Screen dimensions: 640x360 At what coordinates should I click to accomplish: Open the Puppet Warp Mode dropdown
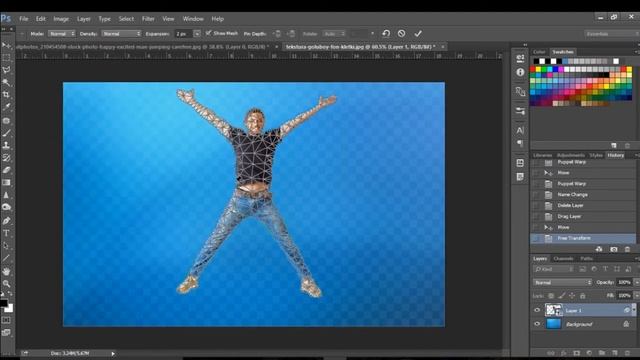62,33
